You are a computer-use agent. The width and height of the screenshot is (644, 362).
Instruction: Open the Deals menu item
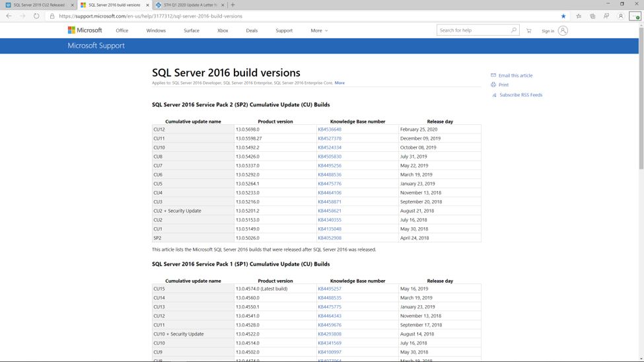pyautogui.click(x=252, y=30)
